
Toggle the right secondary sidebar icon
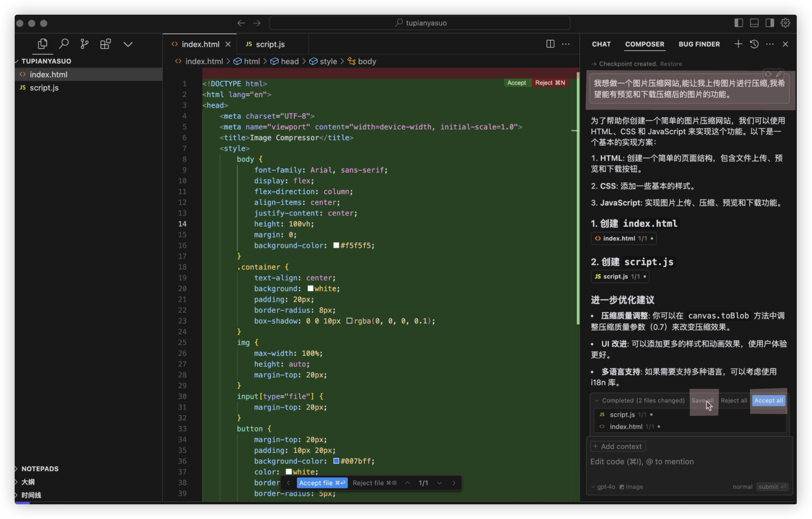click(x=770, y=23)
